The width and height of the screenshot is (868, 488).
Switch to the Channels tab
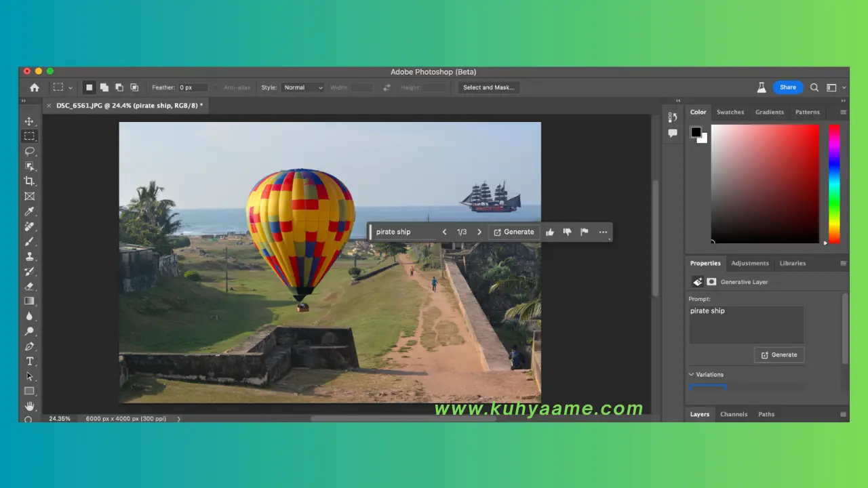(734, 414)
